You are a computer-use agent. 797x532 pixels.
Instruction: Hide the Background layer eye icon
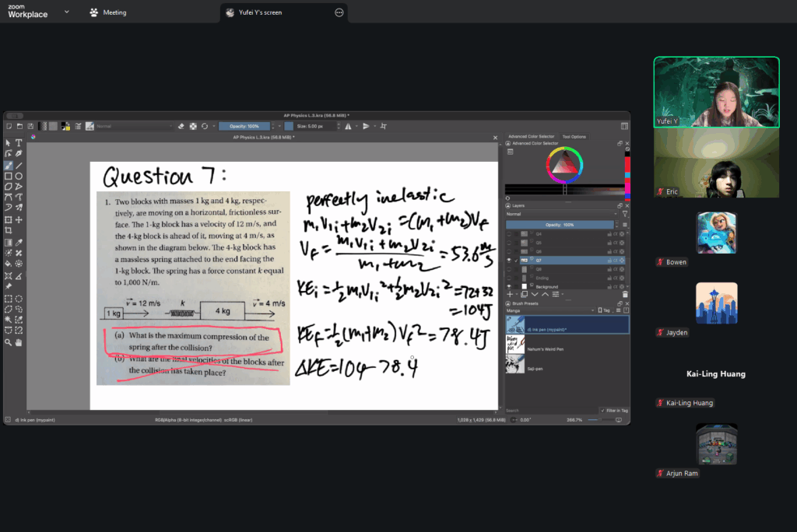tap(511, 286)
